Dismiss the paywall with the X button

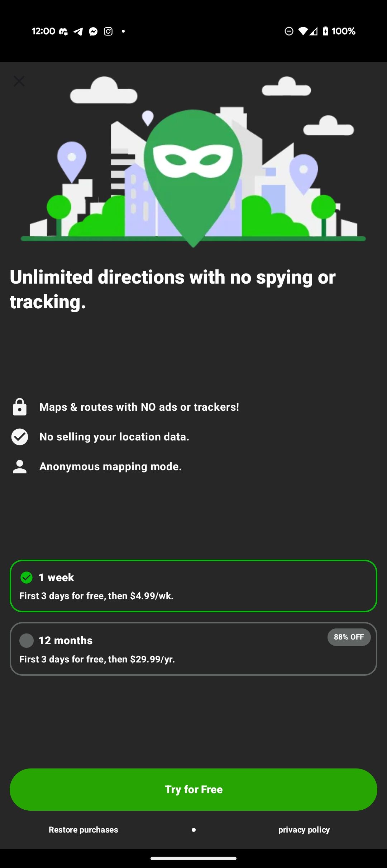point(19,81)
